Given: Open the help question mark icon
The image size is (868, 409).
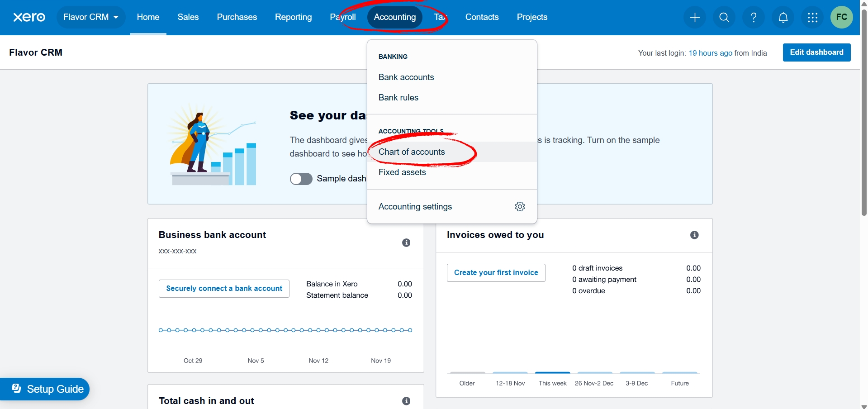Looking at the screenshot, I should (754, 18).
